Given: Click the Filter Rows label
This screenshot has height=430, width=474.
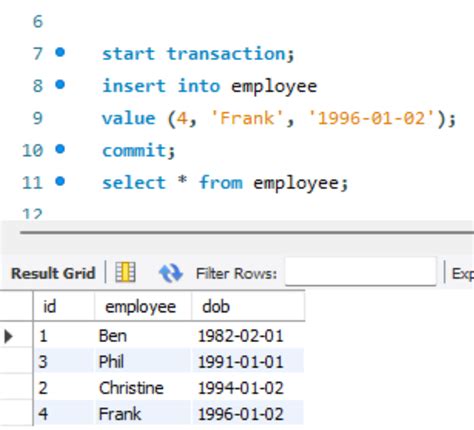Looking at the screenshot, I should point(236,274).
